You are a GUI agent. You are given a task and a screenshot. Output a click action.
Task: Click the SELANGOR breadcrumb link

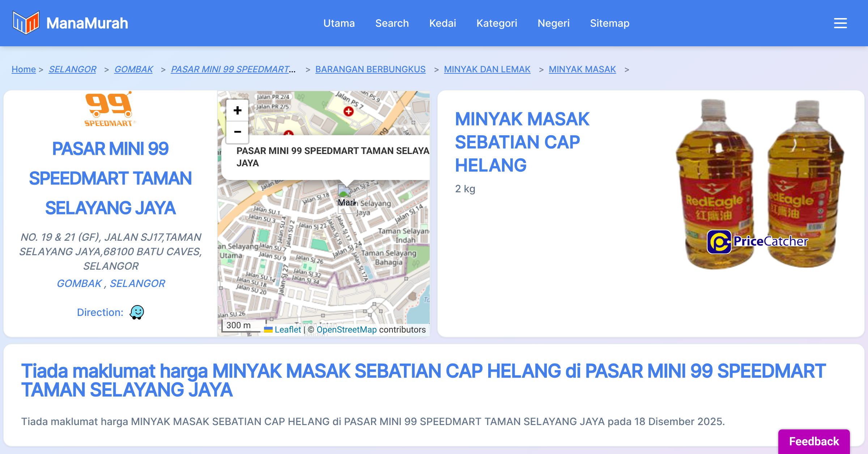point(72,69)
